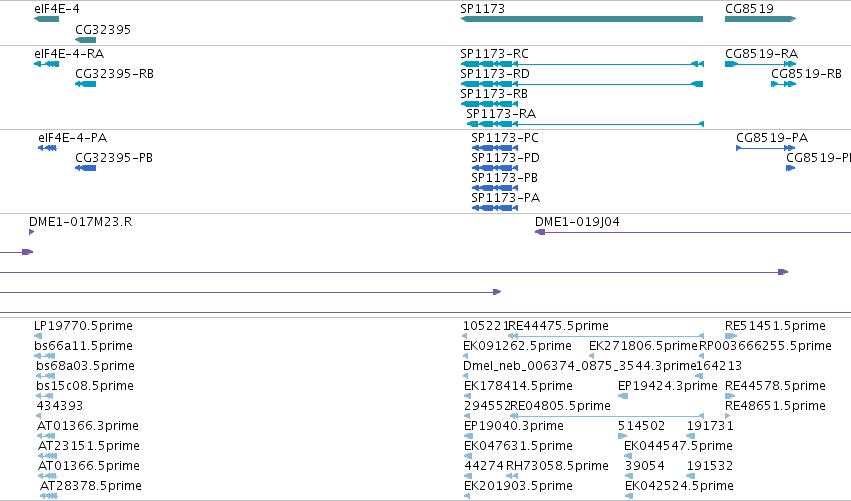The image size is (851, 501).
Task: Click the CG8519-RA transcript label
Action: coord(761,54)
